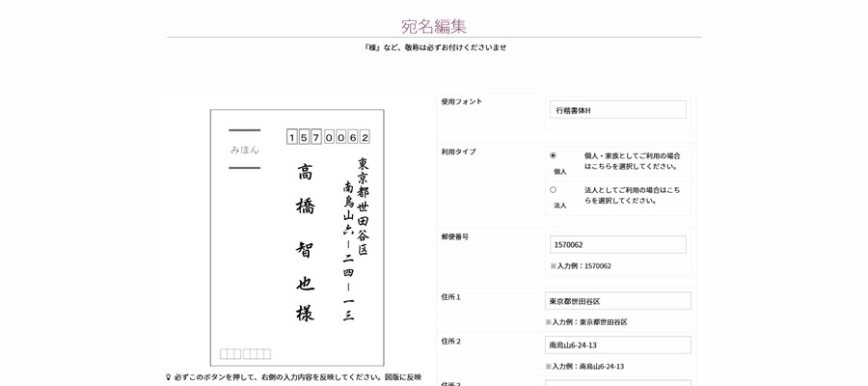
Task: Open the 使用フォント font selector 行楷書体H
Action: click(x=618, y=110)
